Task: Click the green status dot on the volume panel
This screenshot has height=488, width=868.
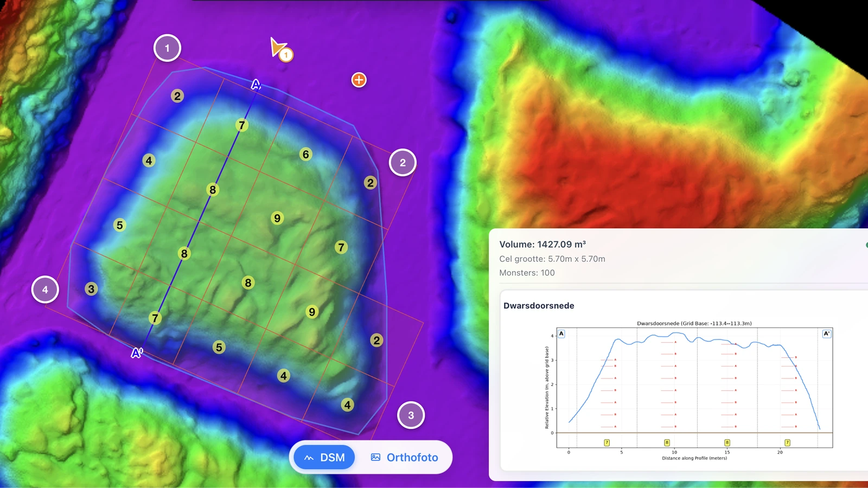Action: 866,245
